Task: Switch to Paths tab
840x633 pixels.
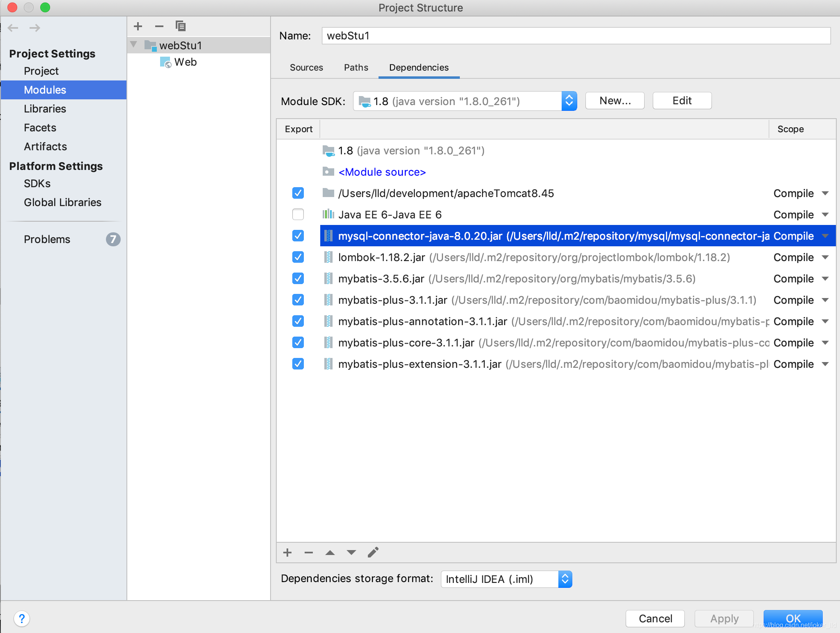Action: click(356, 67)
